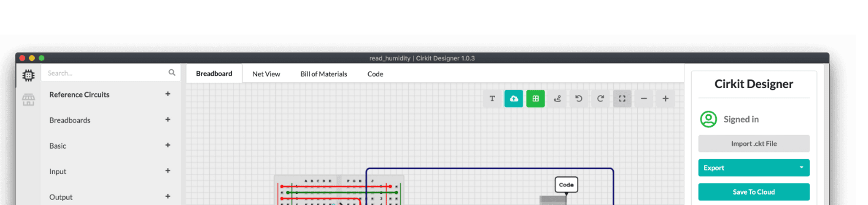Image resolution: width=868 pixels, height=205 pixels.
Task: Focus the component search field
Action: (111, 73)
